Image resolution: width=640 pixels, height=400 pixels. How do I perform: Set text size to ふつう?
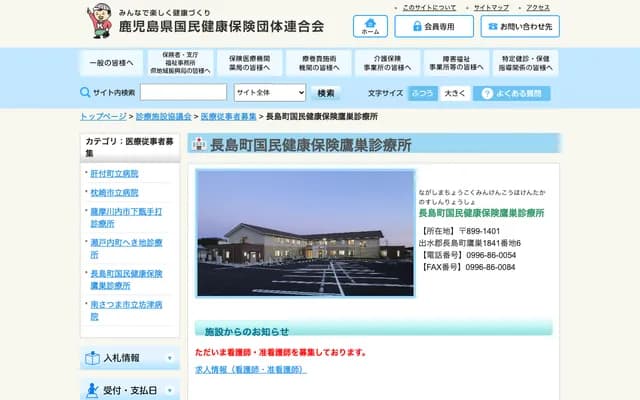click(422, 93)
